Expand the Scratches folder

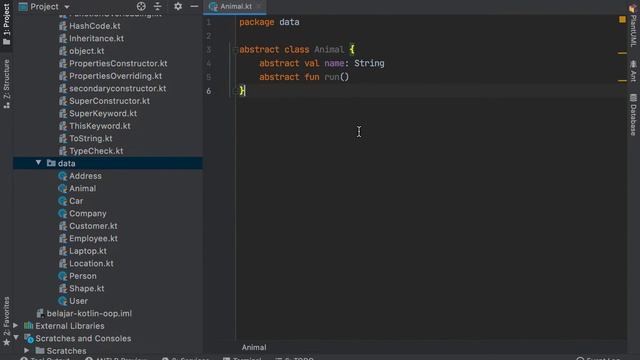27,351
